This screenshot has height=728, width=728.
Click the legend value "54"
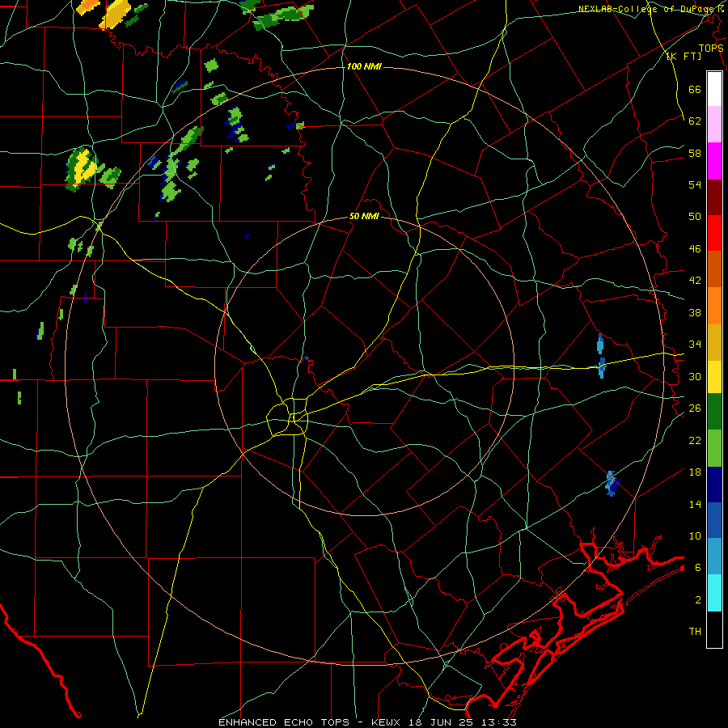point(695,184)
